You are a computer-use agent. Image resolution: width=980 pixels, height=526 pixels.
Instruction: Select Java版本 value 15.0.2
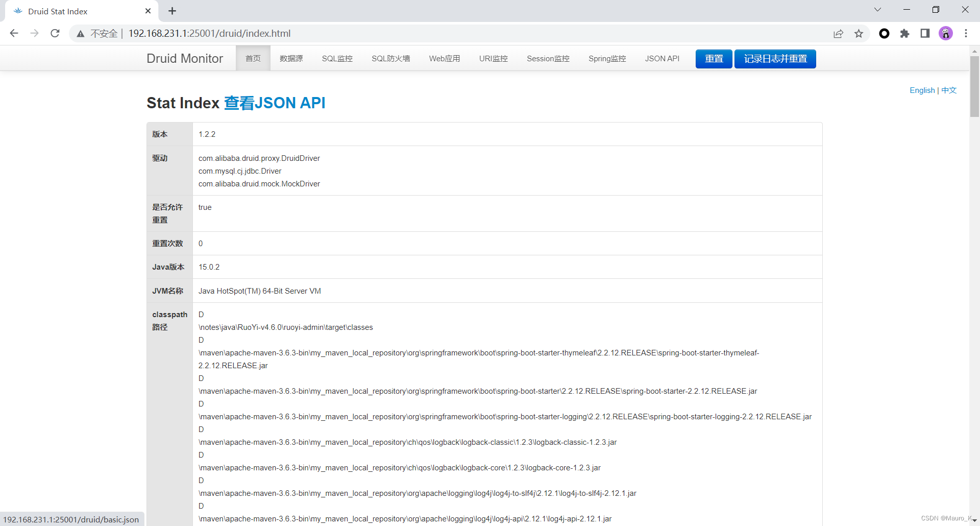tap(209, 267)
